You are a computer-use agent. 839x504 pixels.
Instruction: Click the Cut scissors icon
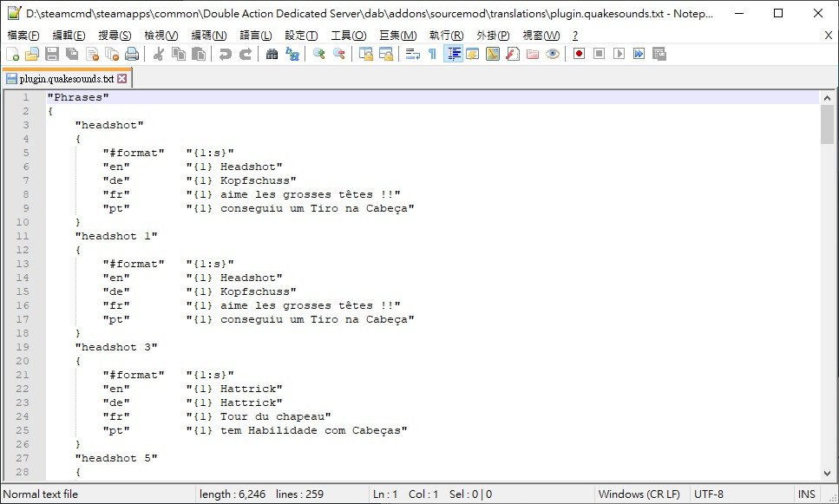159,54
